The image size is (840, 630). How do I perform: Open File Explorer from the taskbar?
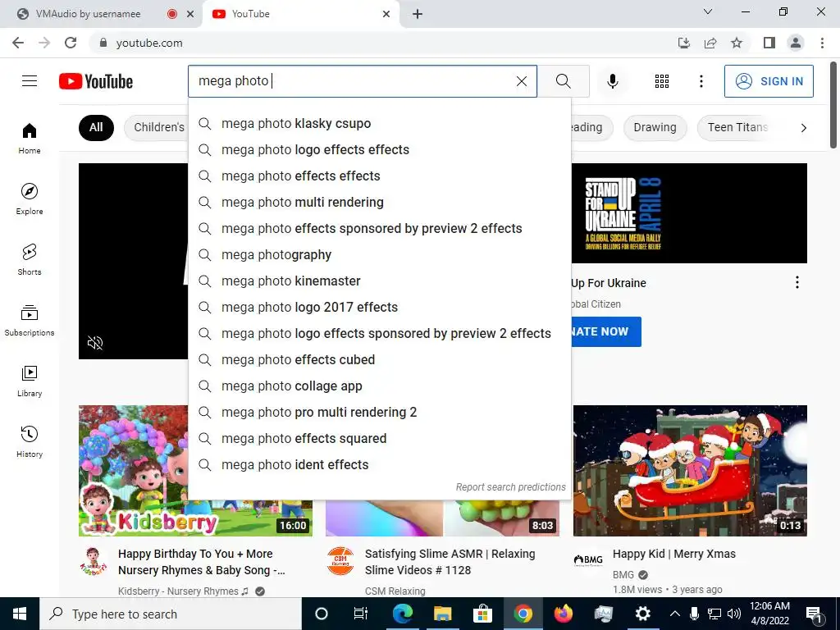(x=442, y=614)
